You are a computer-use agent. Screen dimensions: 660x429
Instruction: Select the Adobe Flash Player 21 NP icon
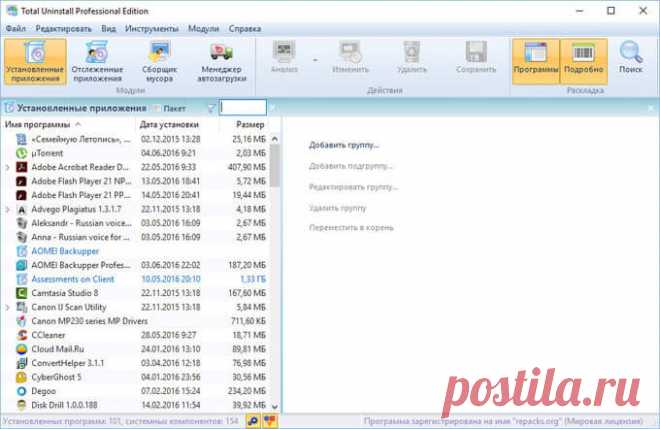(21, 181)
